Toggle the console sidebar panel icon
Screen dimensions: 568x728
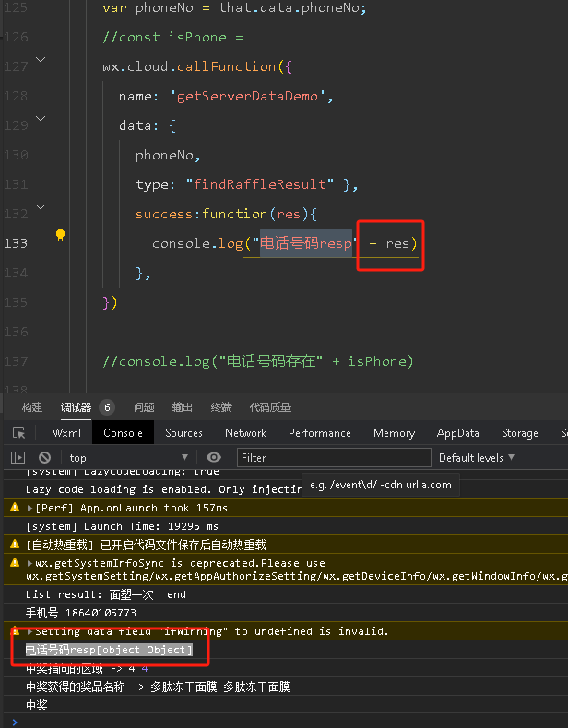pos(18,457)
